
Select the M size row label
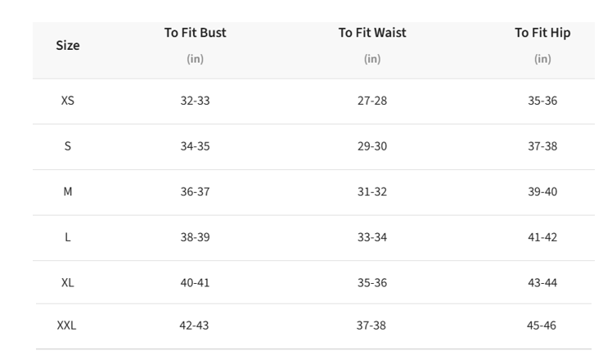tap(68, 191)
